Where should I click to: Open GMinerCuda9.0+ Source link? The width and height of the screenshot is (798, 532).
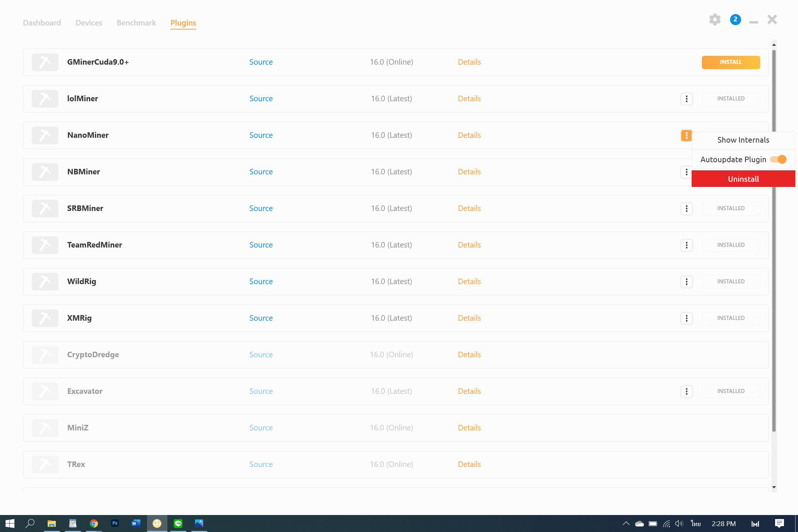pos(261,62)
